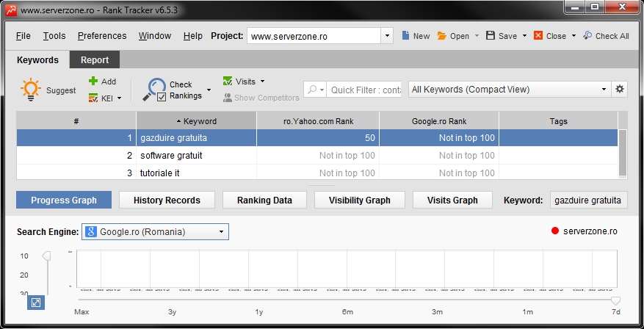Viewport: 644px width, 329px height.
Task: Click the History Records button
Action: [167, 200]
